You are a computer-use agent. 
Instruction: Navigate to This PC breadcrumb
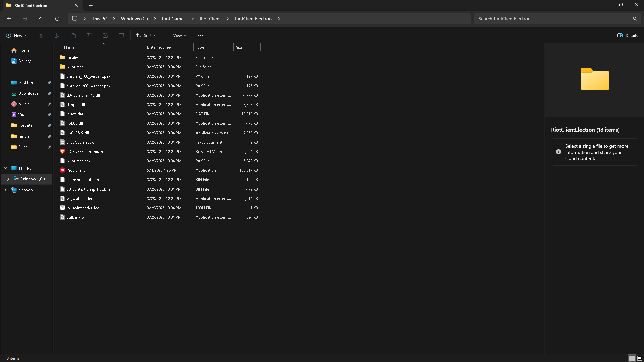(99, 19)
